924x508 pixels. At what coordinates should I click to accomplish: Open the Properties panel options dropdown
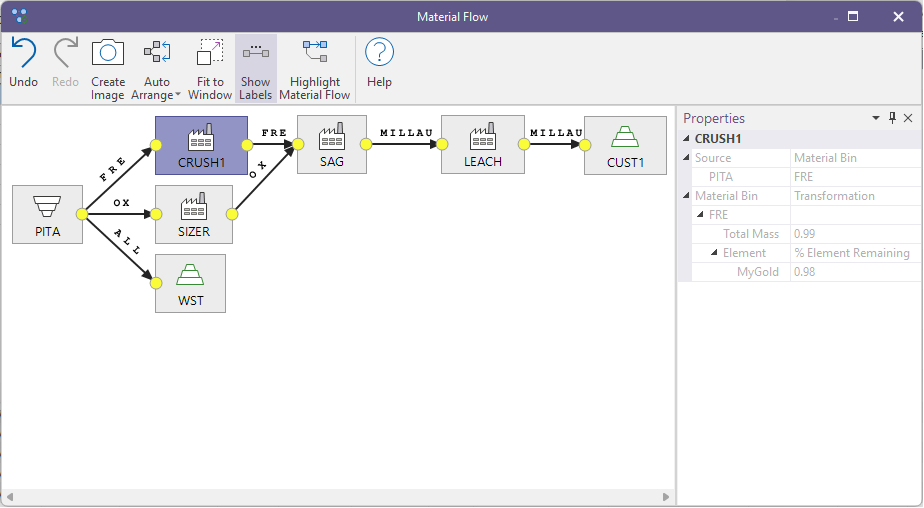876,118
